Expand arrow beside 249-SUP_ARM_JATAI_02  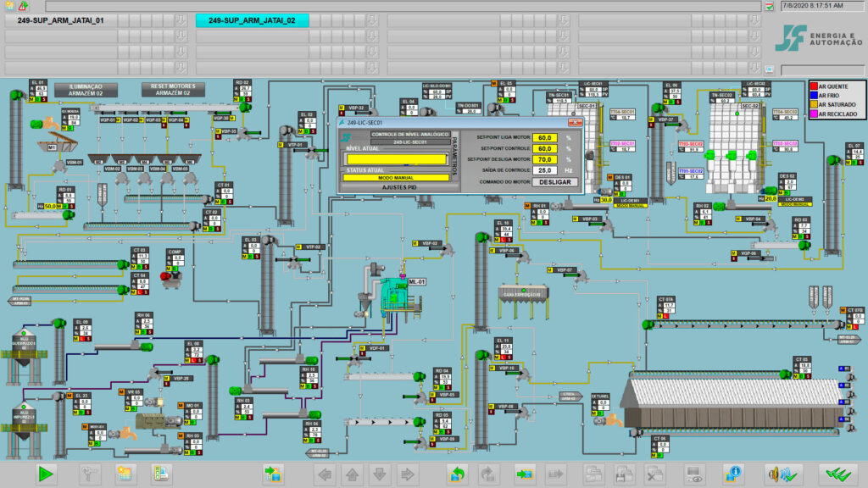[x=372, y=20]
